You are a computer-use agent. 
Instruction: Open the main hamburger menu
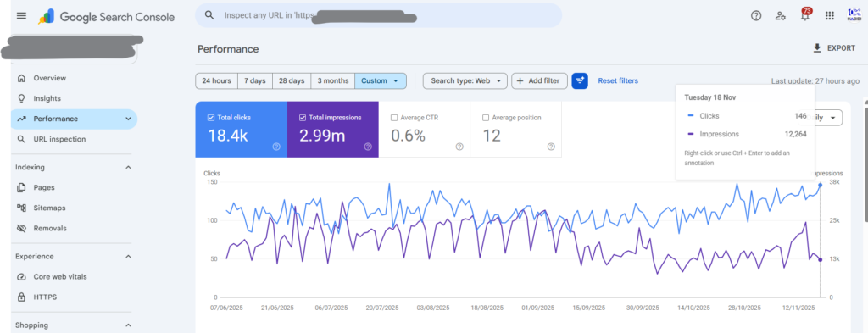21,15
